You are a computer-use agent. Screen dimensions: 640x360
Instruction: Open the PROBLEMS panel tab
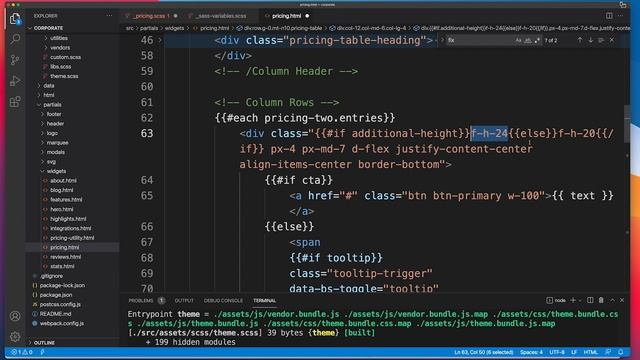(x=141, y=300)
